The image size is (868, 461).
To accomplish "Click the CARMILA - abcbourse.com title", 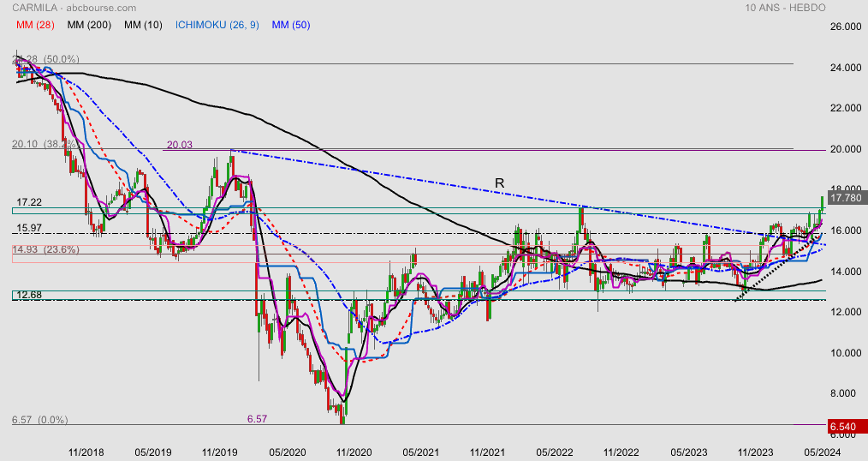I will click(74, 8).
